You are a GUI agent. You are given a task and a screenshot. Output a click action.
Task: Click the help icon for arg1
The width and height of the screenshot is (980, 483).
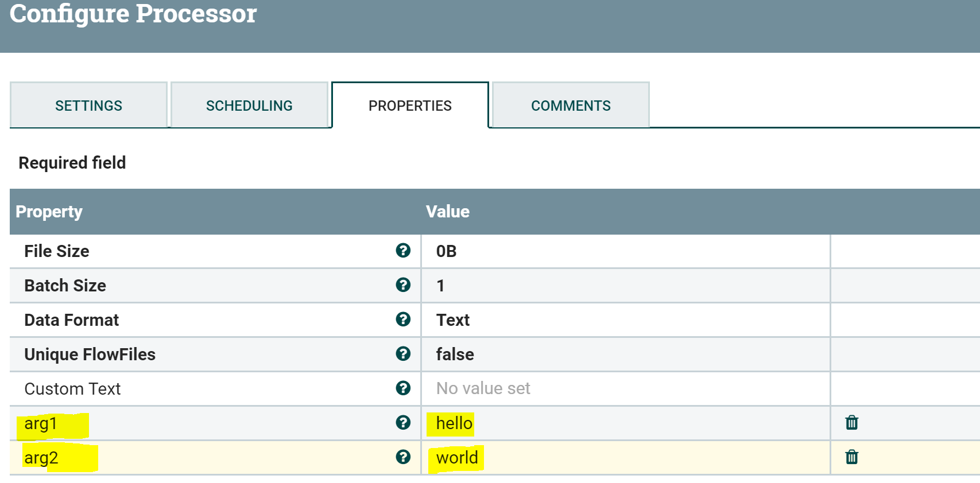403,423
